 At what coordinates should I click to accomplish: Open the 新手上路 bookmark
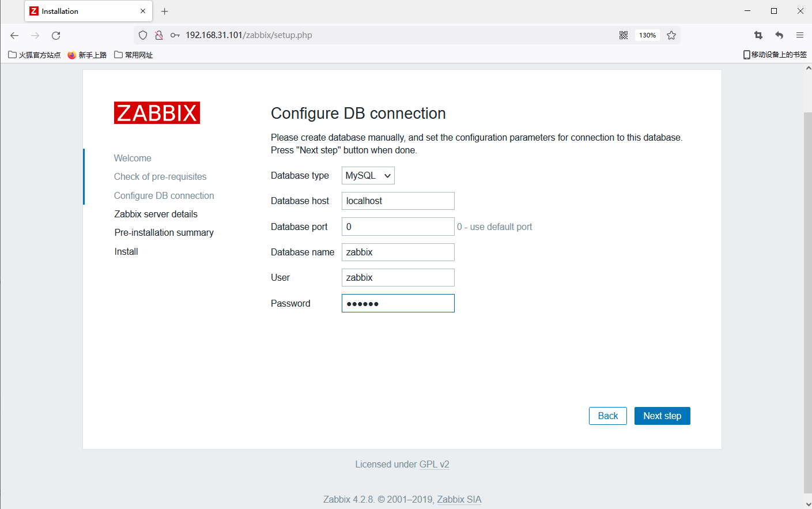(x=87, y=54)
